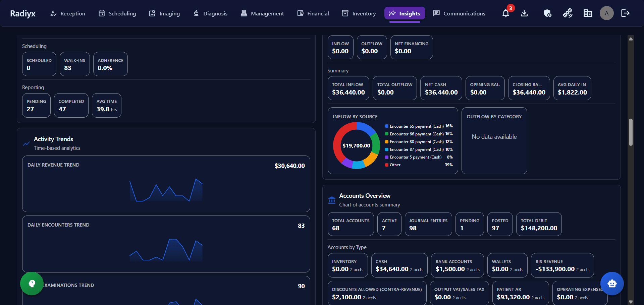644x305 pixels.
Task: Click the PENDING 27 reporting card
Action: click(x=36, y=105)
